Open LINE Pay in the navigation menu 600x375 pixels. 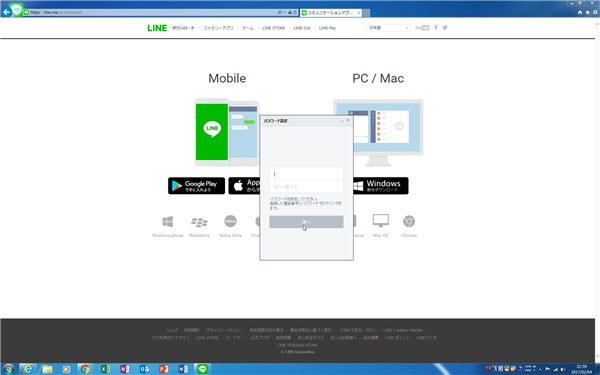point(327,28)
